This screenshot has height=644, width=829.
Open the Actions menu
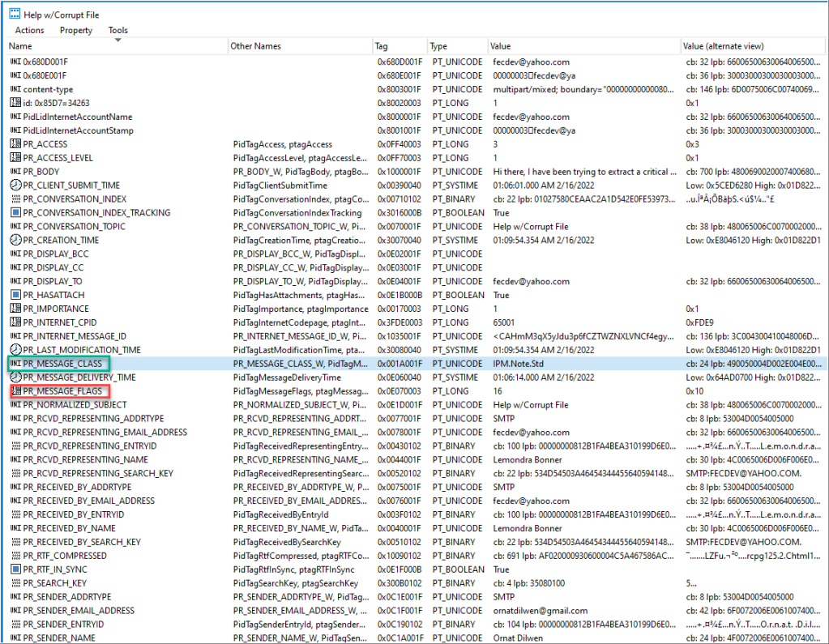point(30,31)
